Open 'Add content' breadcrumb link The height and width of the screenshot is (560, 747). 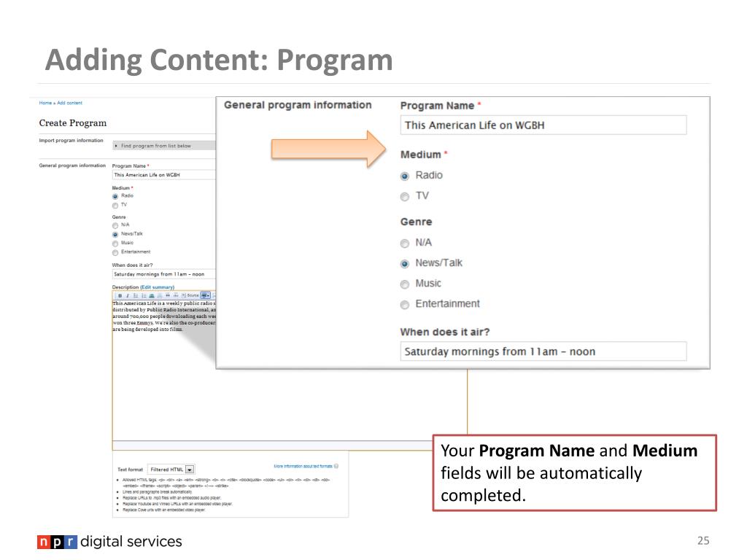click(x=69, y=103)
